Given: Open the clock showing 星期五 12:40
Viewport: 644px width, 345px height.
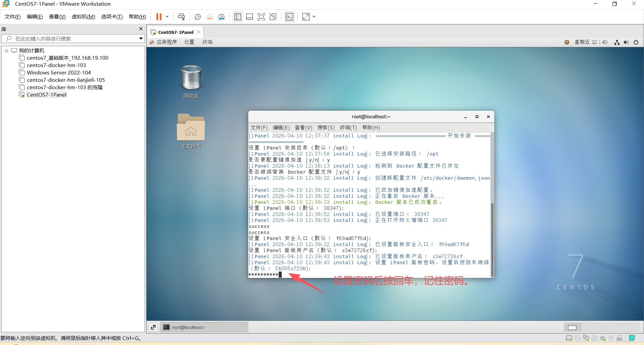Looking at the screenshot, I should (591, 42).
